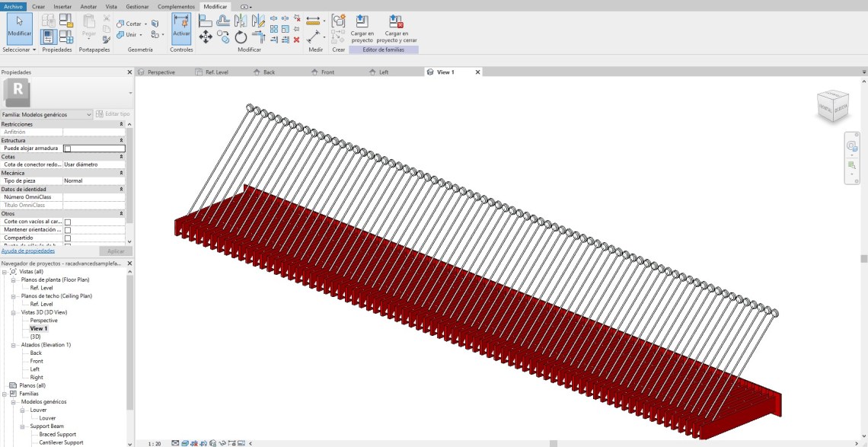The image size is (868, 447).
Task: Click Cargar en proyecto y cerrar
Action: click(x=394, y=27)
